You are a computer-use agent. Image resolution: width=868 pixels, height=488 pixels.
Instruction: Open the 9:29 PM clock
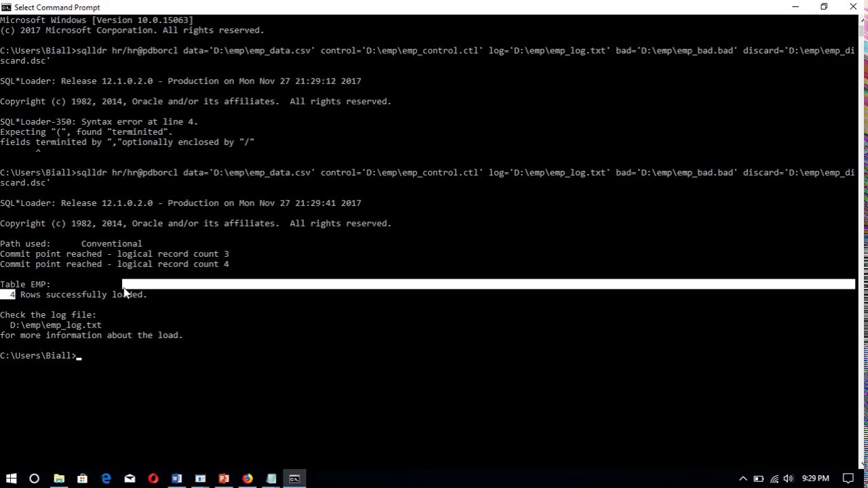(x=815, y=479)
